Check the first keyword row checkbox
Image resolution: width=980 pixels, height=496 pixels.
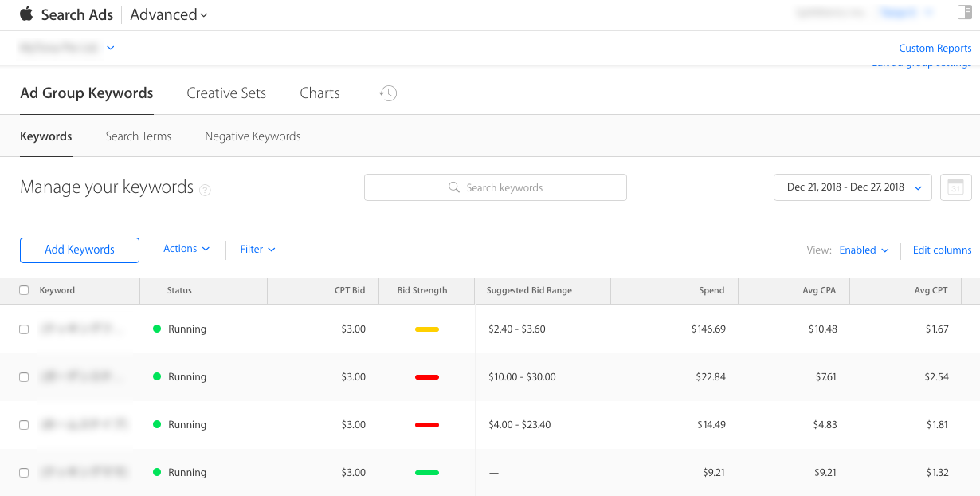pyautogui.click(x=24, y=329)
